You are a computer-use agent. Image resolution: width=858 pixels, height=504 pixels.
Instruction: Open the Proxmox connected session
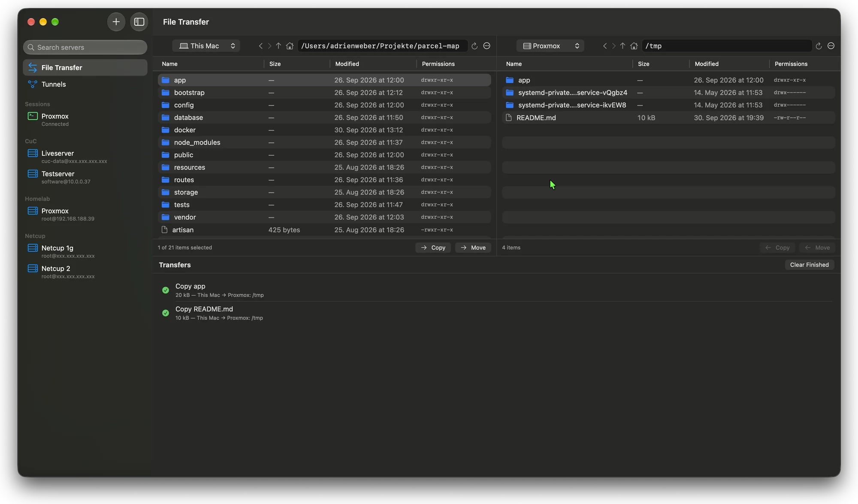coord(85,120)
